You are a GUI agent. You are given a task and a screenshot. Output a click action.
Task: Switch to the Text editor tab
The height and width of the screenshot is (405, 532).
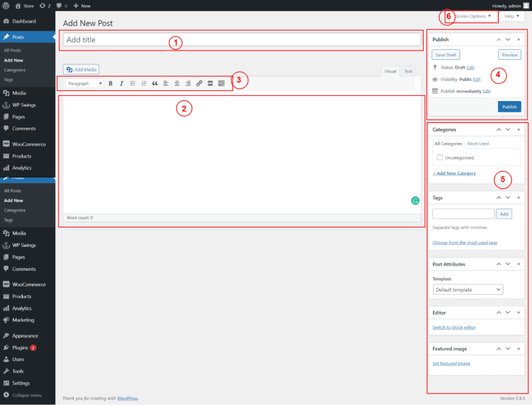408,71
